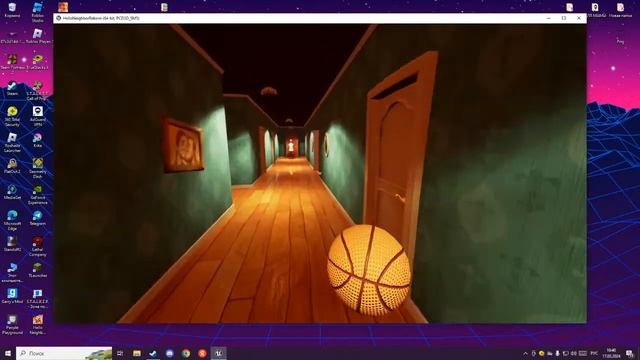
Task: Click the basketball in the game
Action: [369, 270]
